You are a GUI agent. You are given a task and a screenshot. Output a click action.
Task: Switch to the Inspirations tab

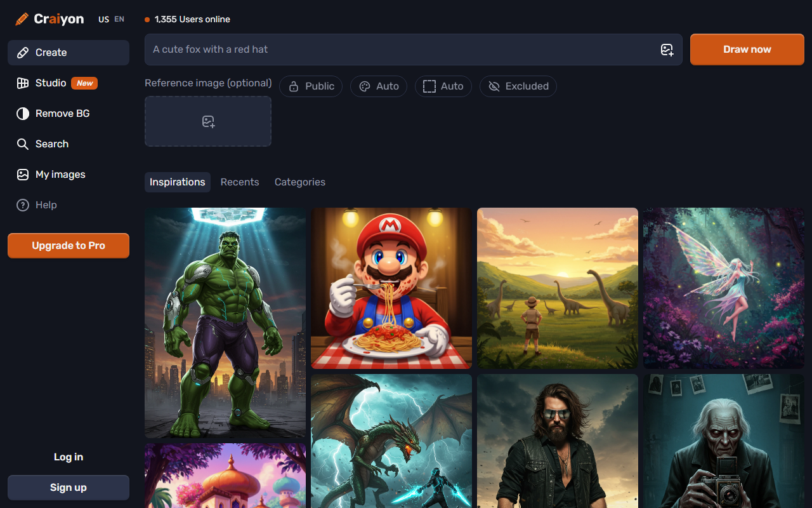coord(178,182)
